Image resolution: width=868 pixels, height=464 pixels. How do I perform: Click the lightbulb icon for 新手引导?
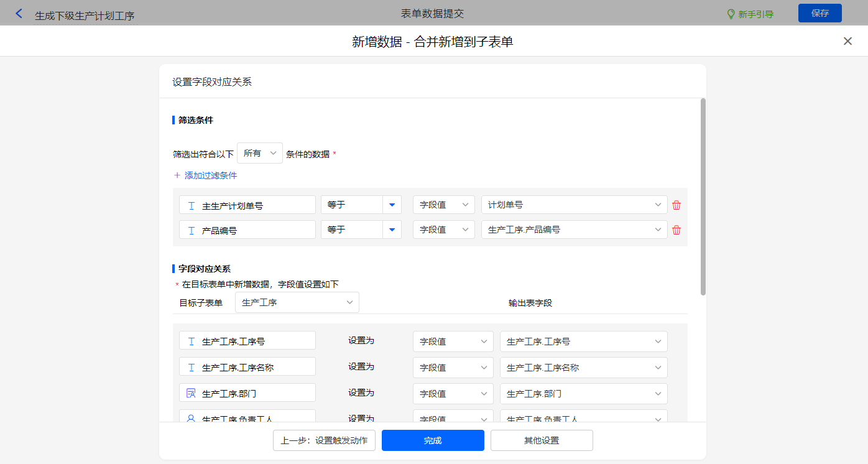[x=731, y=14]
